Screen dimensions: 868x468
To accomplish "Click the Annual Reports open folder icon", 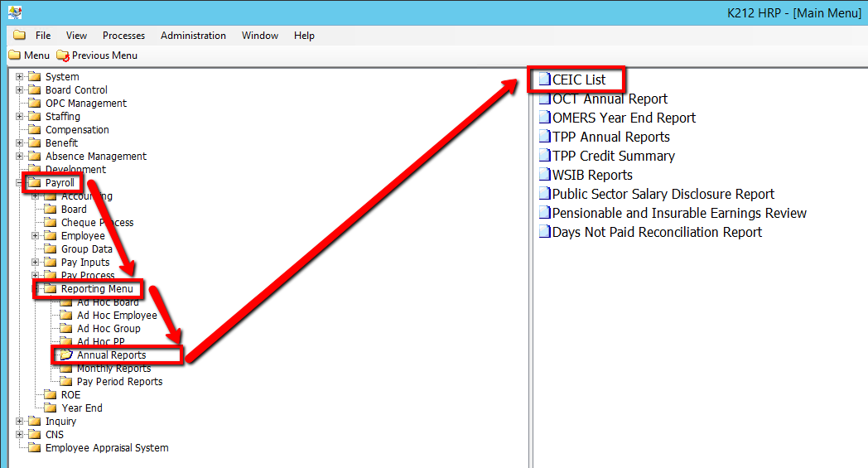I will click(66, 355).
